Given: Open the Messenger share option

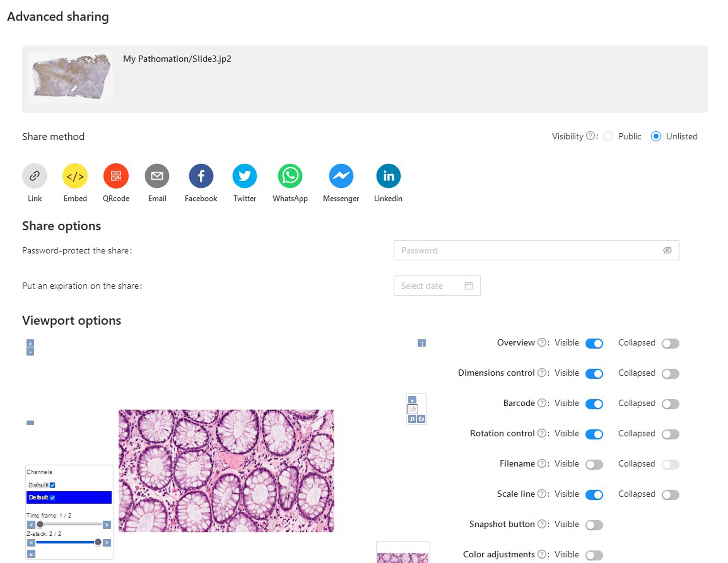Looking at the screenshot, I should [341, 176].
